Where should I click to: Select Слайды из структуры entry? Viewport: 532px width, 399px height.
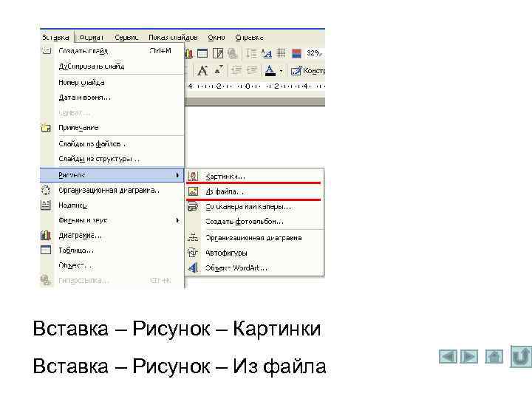[x=112, y=159]
